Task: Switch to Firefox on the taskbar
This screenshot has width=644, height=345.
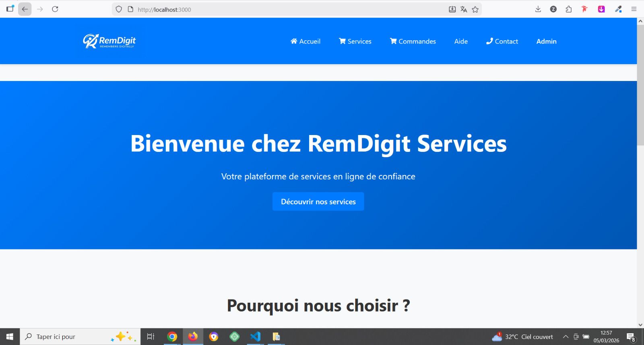Action: (x=193, y=337)
